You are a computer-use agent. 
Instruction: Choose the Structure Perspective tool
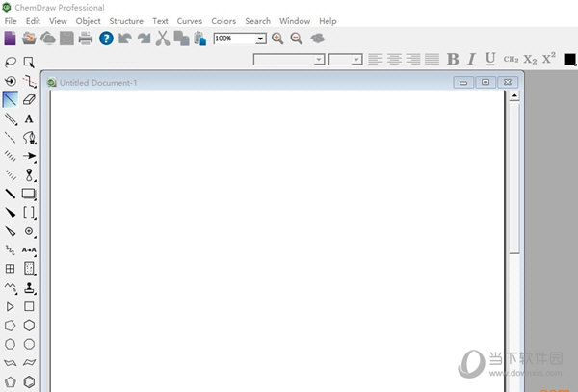[x=11, y=81]
